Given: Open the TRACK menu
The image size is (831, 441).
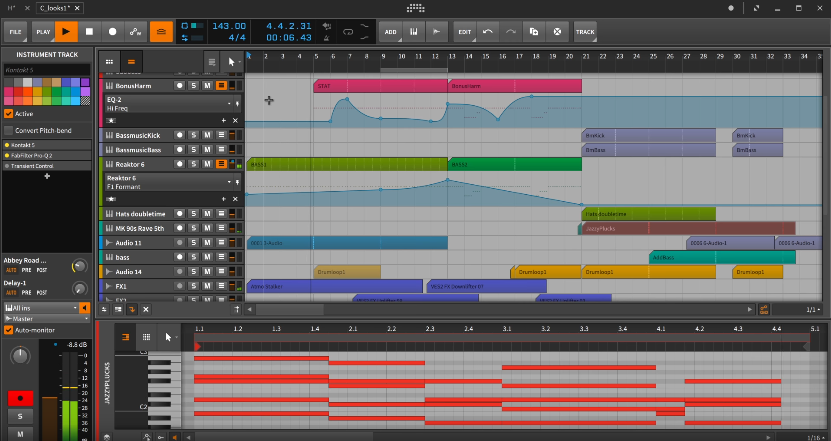Looking at the screenshot, I should (x=585, y=32).
